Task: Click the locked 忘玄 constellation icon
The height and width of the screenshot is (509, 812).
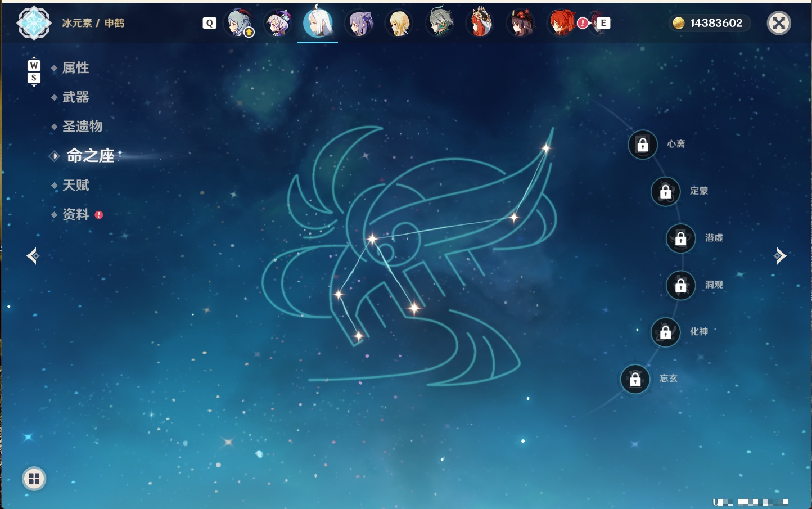Action: point(635,379)
